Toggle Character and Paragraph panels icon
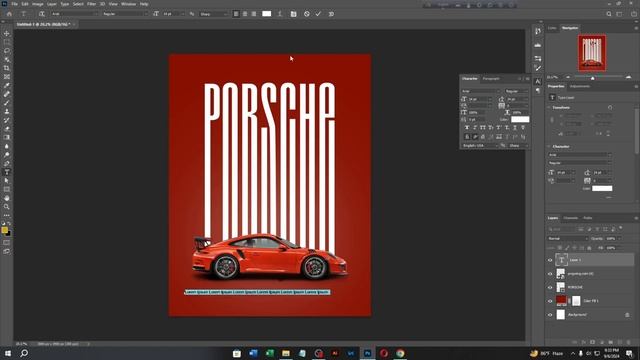This screenshot has height=360, width=640. coord(293,14)
